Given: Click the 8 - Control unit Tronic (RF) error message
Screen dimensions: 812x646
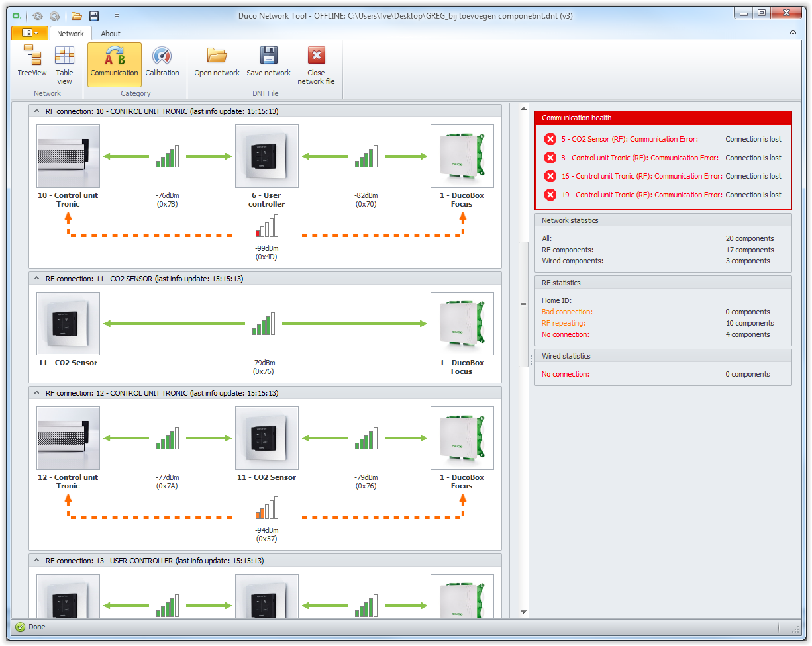Looking at the screenshot, I should pos(640,158).
